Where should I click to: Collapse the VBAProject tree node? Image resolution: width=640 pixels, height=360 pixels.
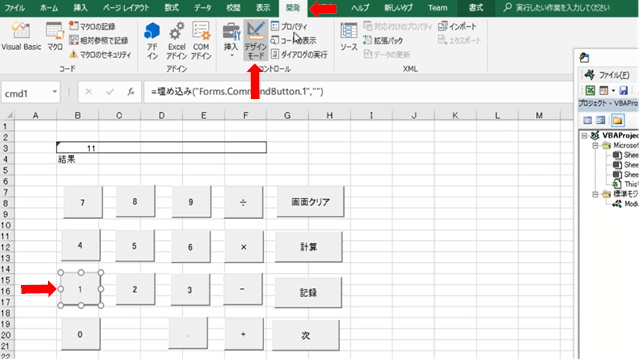(x=584, y=136)
